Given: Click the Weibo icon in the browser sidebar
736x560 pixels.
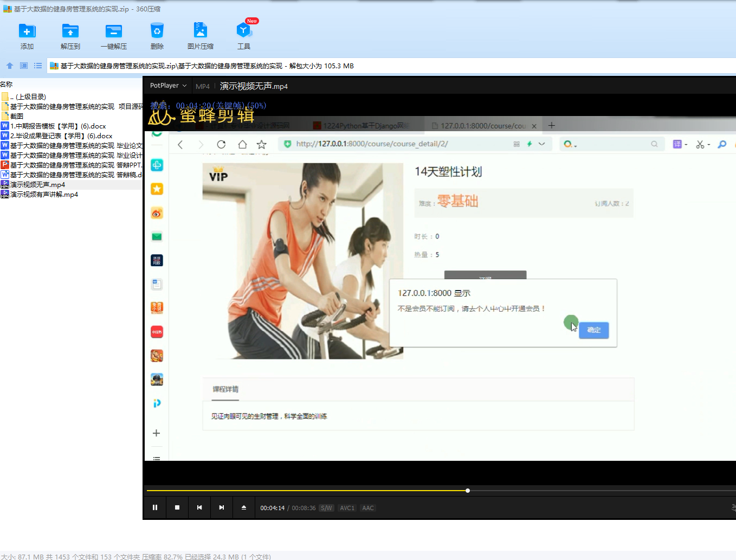Looking at the screenshot, I should [157, 213].
